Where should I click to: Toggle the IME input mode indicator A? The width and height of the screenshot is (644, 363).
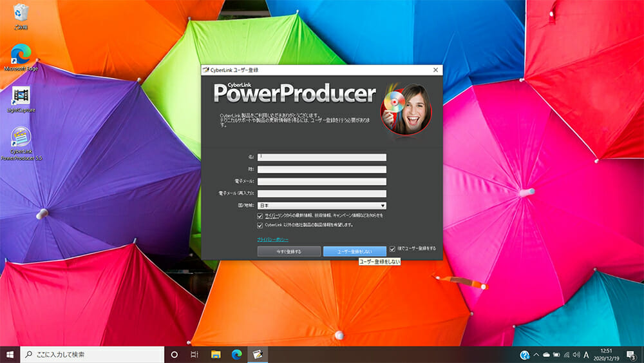point(586,355)
